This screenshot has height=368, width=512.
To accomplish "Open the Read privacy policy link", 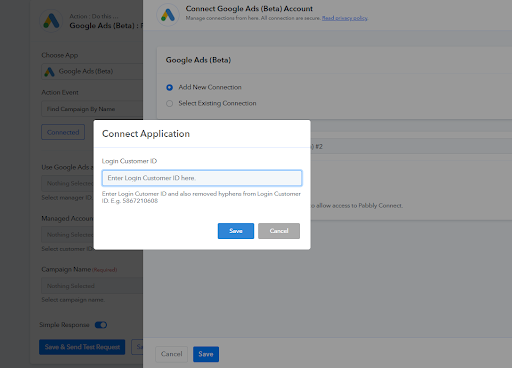I will tap(345, 18).
